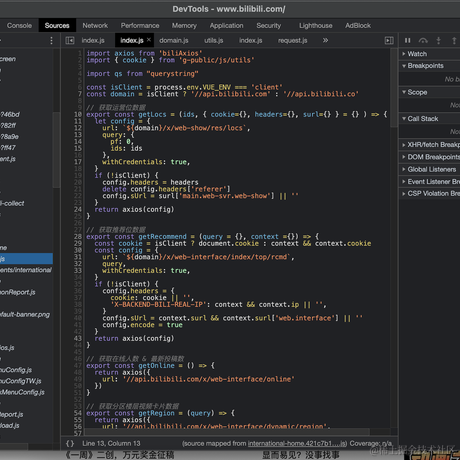Click getRecommend function name in code

162,236
